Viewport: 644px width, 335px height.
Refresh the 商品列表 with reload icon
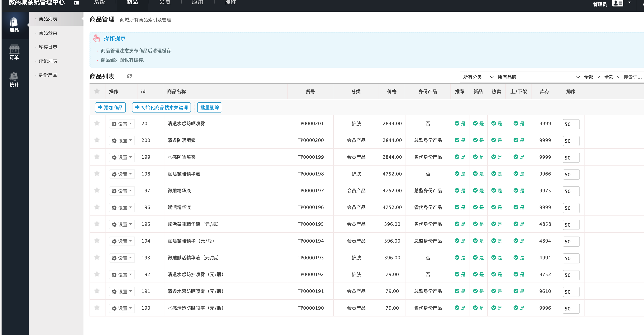point(129,76)
